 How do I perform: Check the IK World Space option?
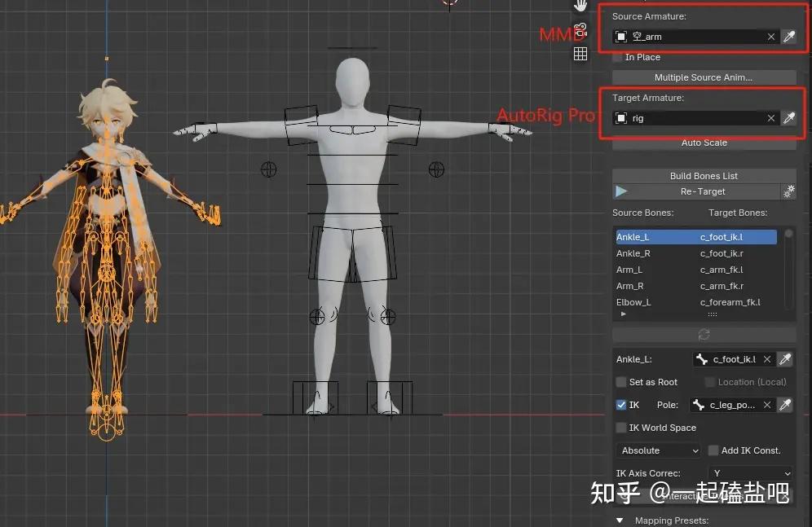click(x=620, y=427)
